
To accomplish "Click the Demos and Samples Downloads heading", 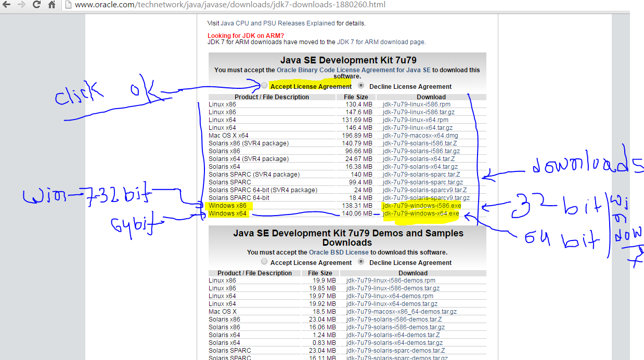I will point(347,238).
